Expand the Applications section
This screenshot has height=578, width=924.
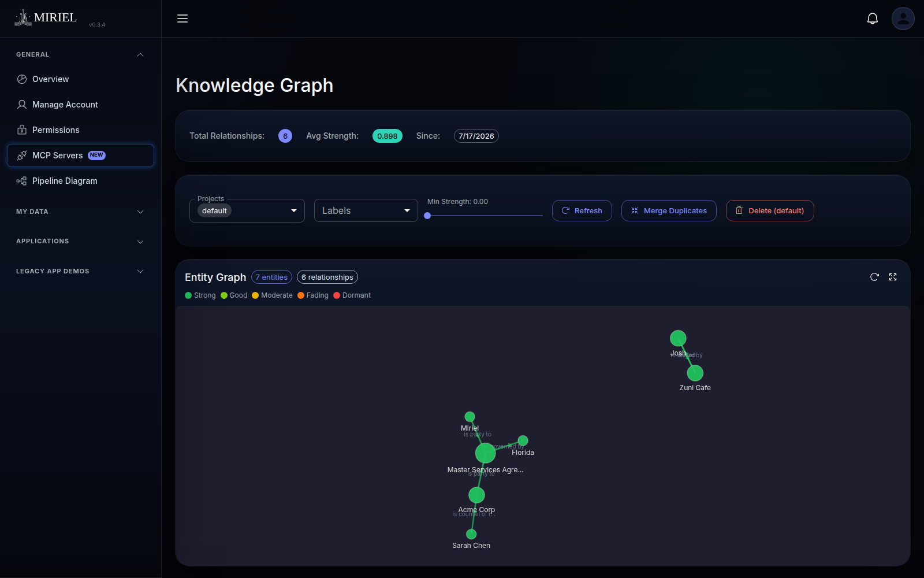[80, 241]
